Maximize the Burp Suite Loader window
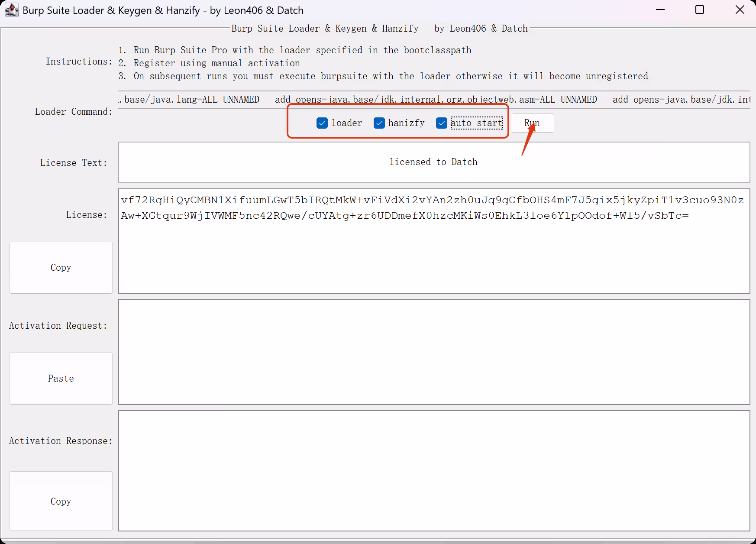This screenshot has height=544, width=756. (x=700, y=10)
